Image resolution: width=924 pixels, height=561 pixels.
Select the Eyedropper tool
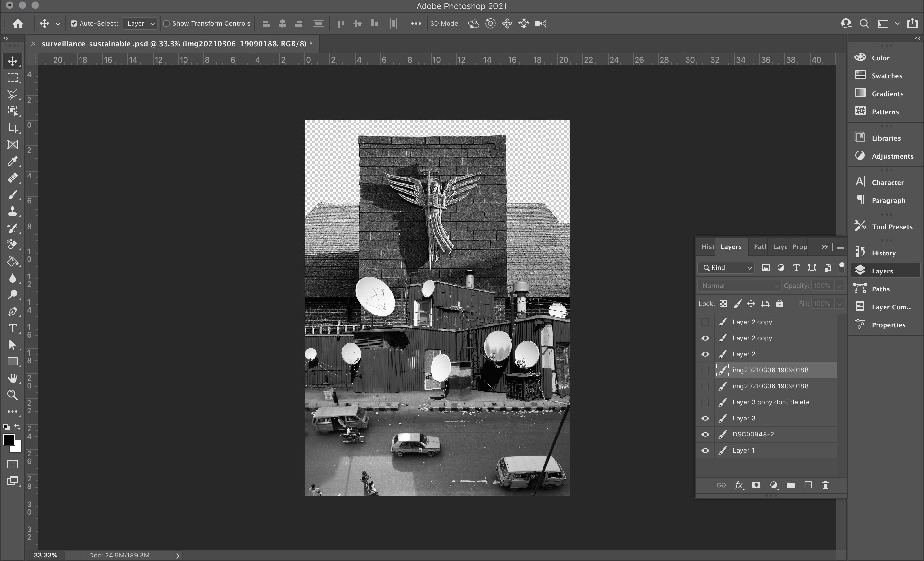pyautogui.click(x=13, y=161)
